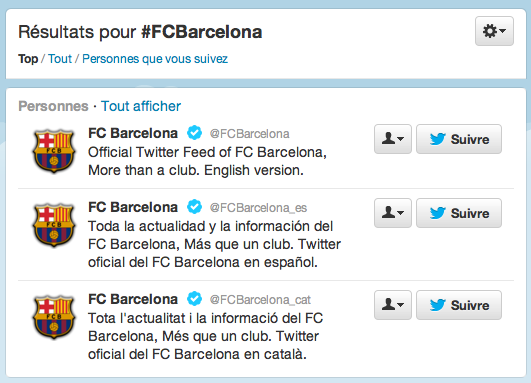
Task: Open Tout afficher people link
Action: pyautogui.click(x=141, y=106)
